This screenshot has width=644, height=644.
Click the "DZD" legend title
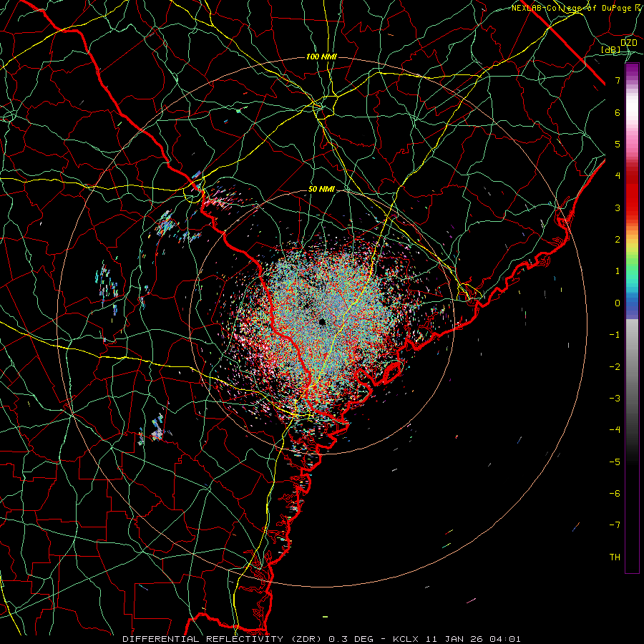[628, 43]
